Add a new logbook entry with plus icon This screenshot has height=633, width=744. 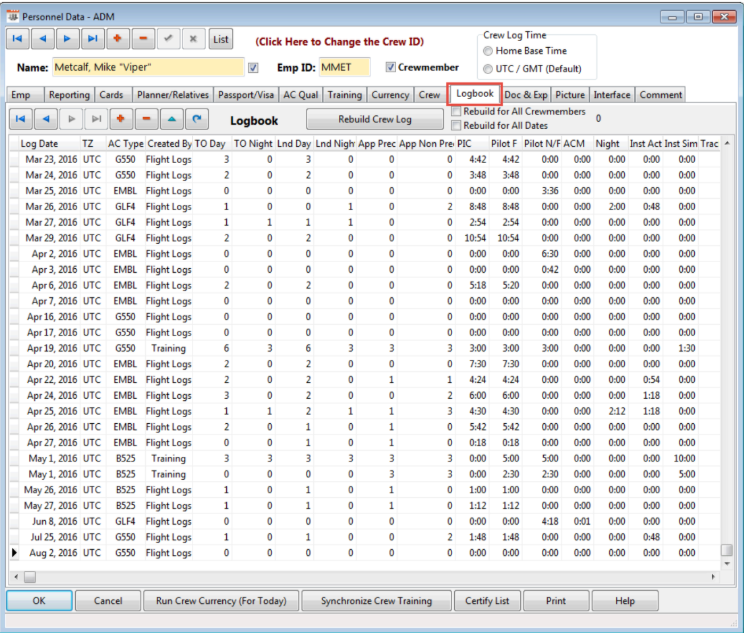point(122,119)
